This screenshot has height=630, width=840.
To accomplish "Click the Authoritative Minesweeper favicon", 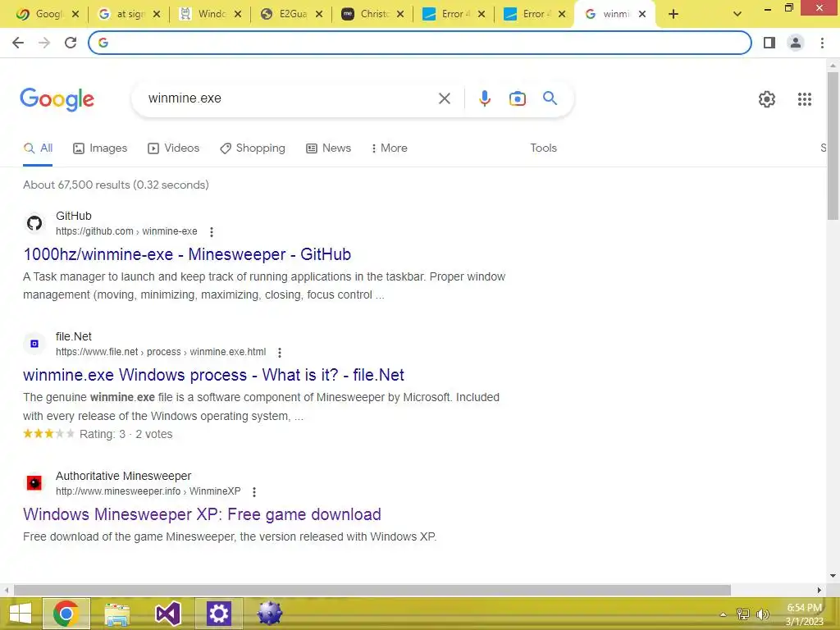I will point(34,482).
